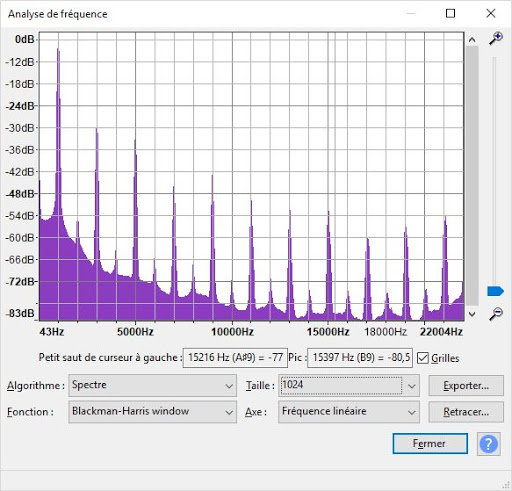Click the Retracer... button

coord(466,412)
